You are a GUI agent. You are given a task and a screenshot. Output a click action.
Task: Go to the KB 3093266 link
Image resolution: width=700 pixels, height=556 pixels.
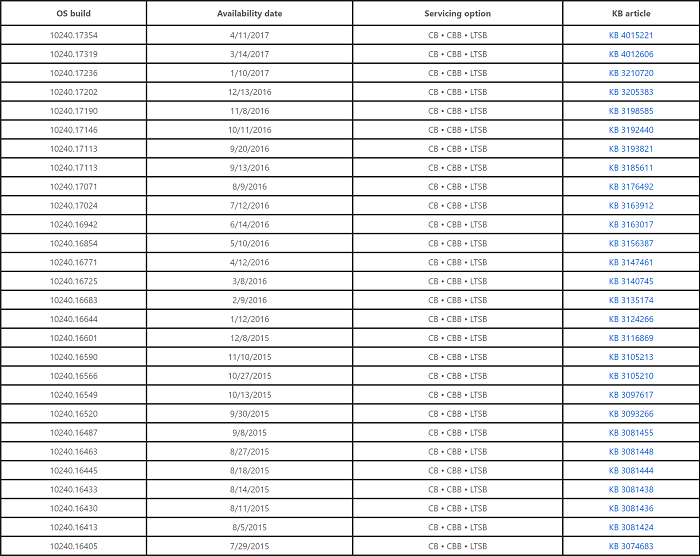[631, 414]
